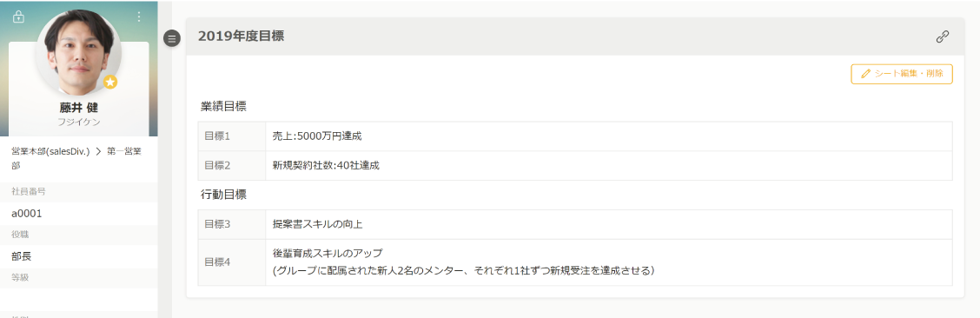Click the 新規契約社数:40社達成 goal cell
The width and height of the screenshot is (980, 318).
[609, 166]
